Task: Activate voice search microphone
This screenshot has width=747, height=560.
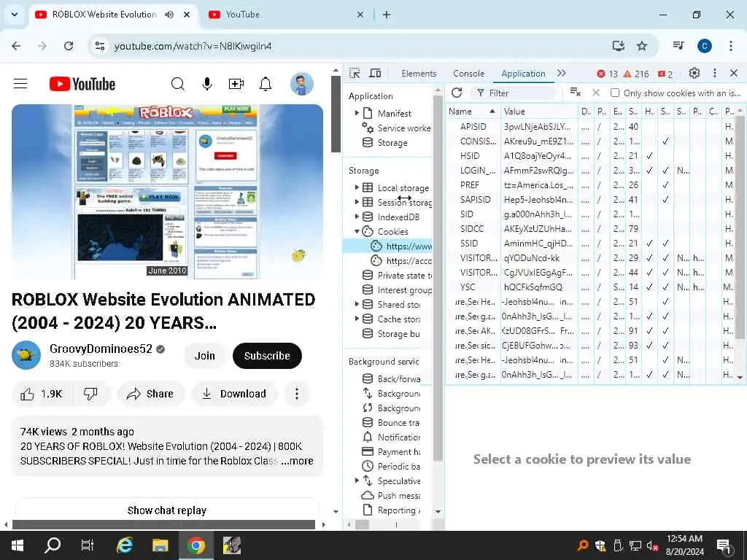Action: [x=206, y=85]
